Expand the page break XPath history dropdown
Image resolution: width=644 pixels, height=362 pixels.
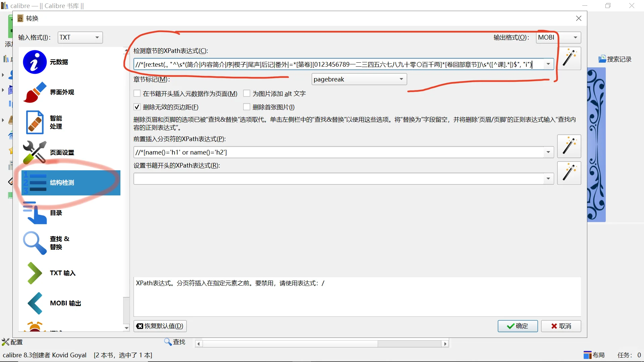pos(548,152)
